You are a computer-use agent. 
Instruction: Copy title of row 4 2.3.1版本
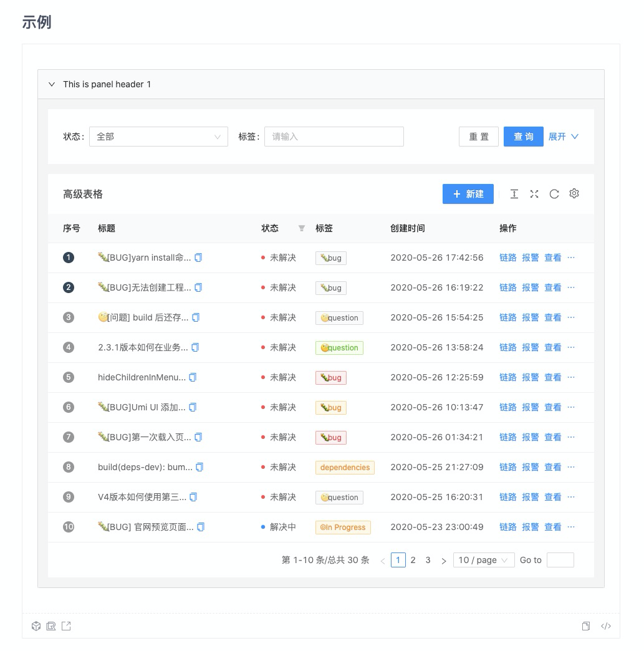(x=195, y=347)
